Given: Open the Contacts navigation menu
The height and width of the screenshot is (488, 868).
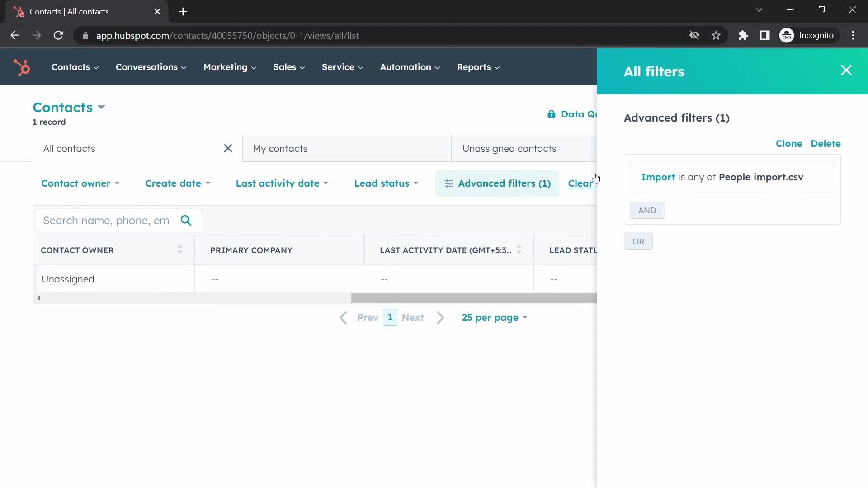Looking at the screenshot, I should [75, 67].
